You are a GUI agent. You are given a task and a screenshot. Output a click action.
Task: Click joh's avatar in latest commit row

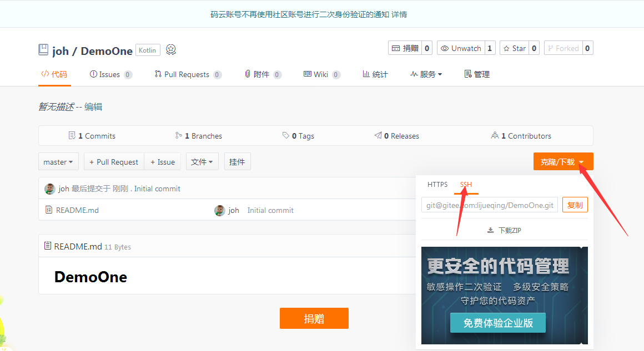(50, 189)
